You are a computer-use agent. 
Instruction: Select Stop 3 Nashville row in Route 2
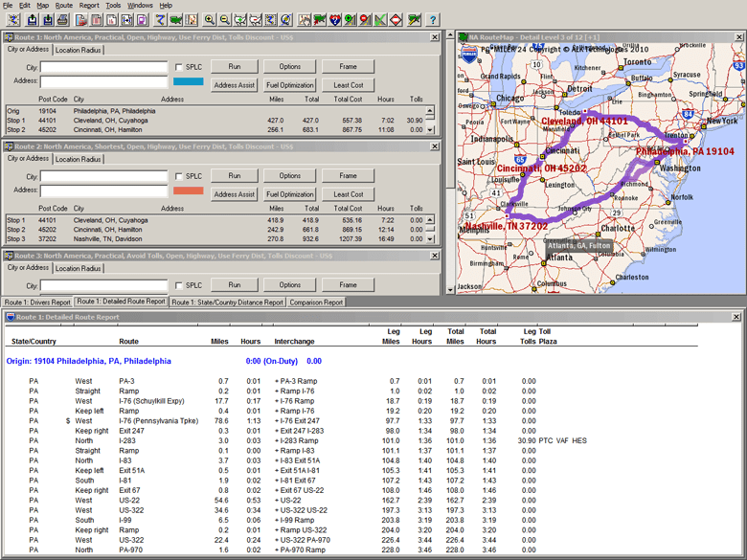(x=215, y=239)
